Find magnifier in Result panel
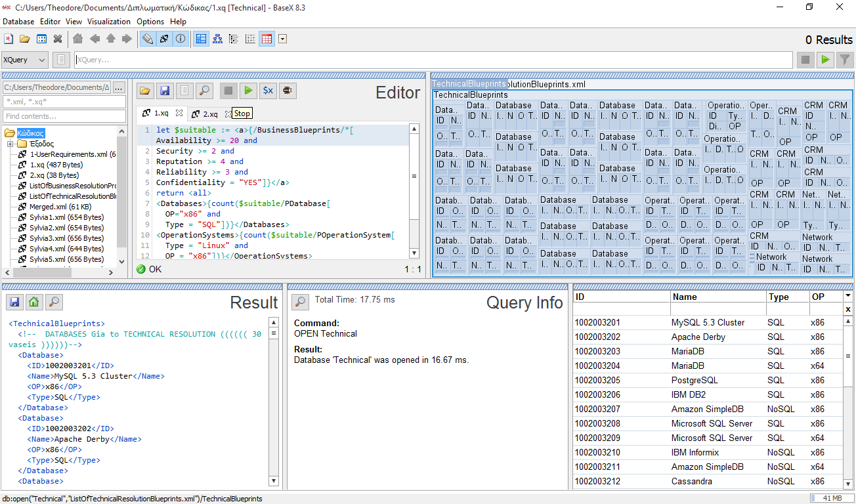The width and height of the screenshot is (856, 504). point(54,302)
